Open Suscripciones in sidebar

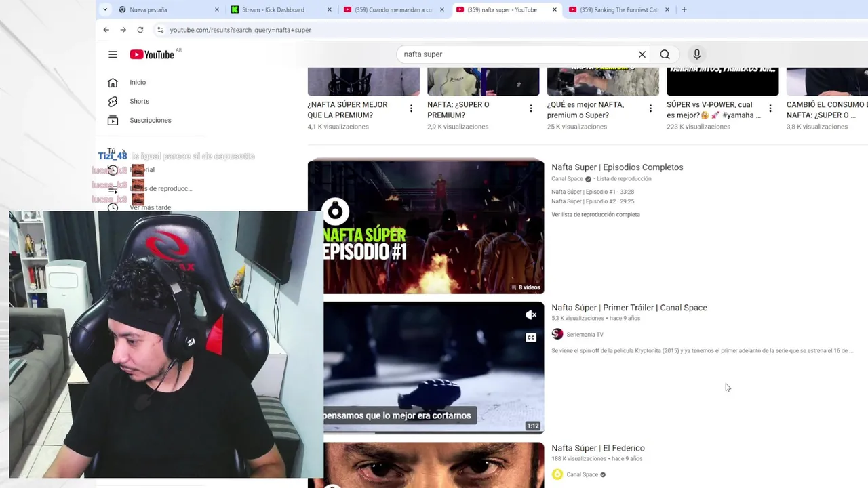coord(150,120)
